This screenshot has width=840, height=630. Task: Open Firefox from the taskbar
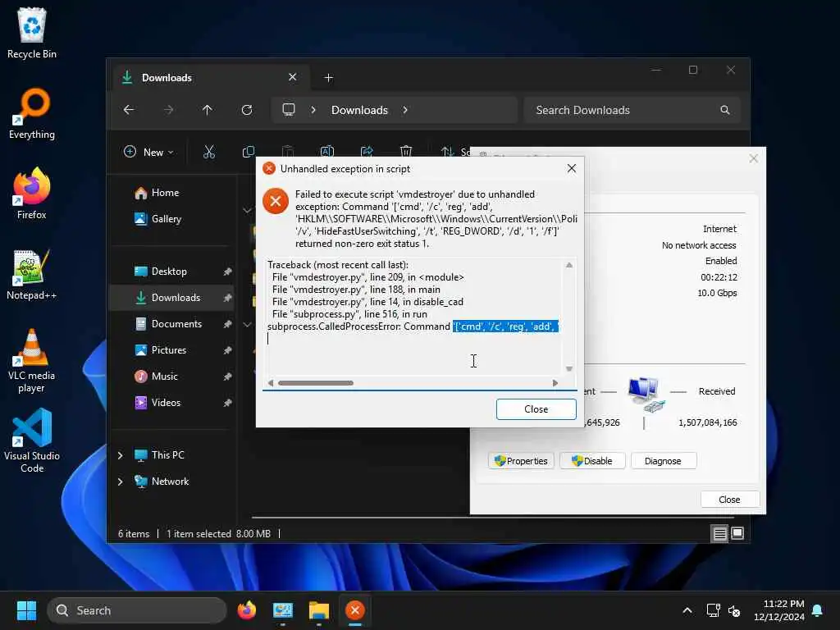[x=247, y=610]
